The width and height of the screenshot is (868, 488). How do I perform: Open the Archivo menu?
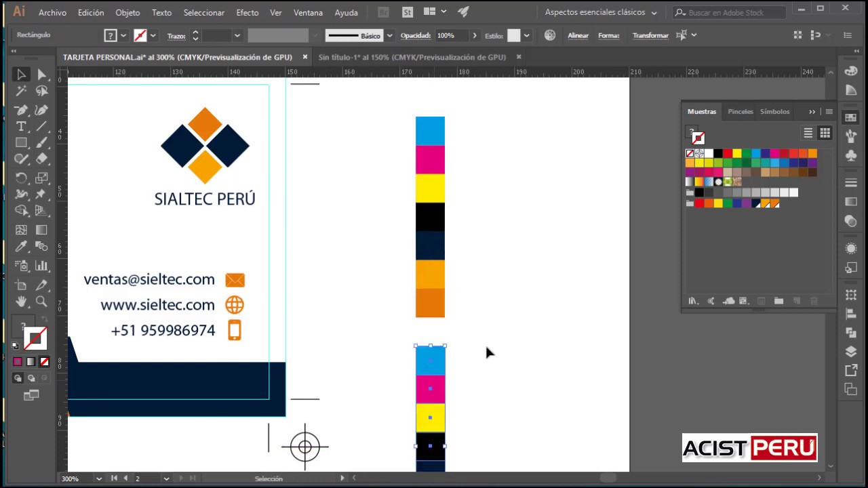coord(52,12)
